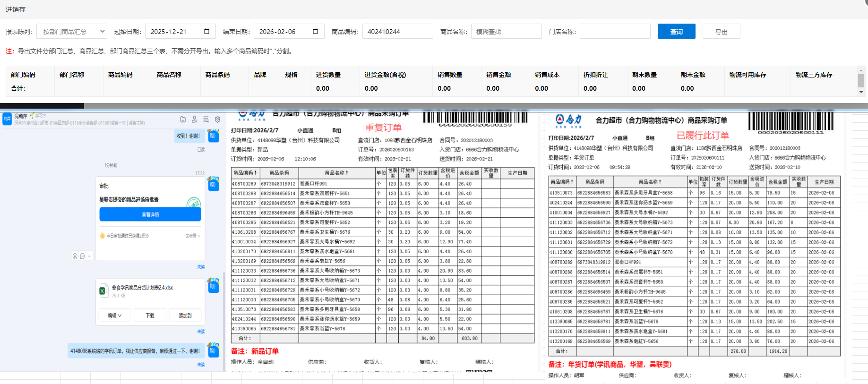Click the 查询 button
The height and width of the screenshot is (384, 868).
676,32
